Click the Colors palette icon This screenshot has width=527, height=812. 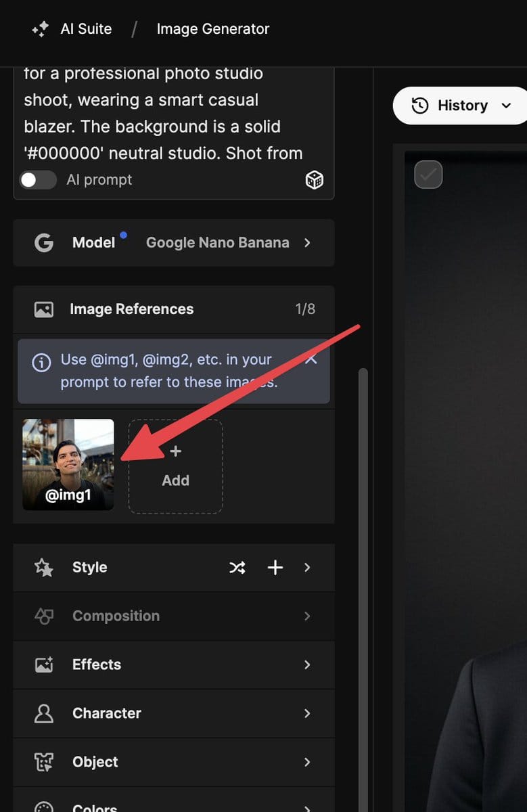tap(44, 807)
